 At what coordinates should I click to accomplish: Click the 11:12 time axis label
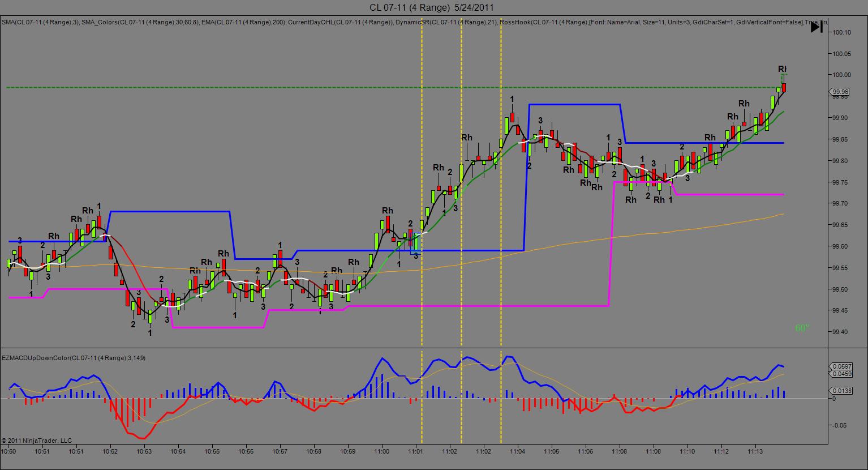click(x=721, y=451)
